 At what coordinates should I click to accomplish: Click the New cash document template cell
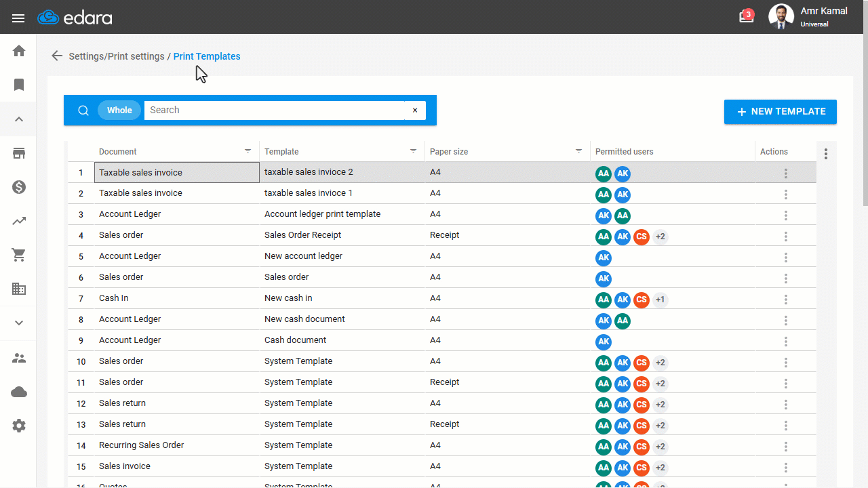pos(342,319)
